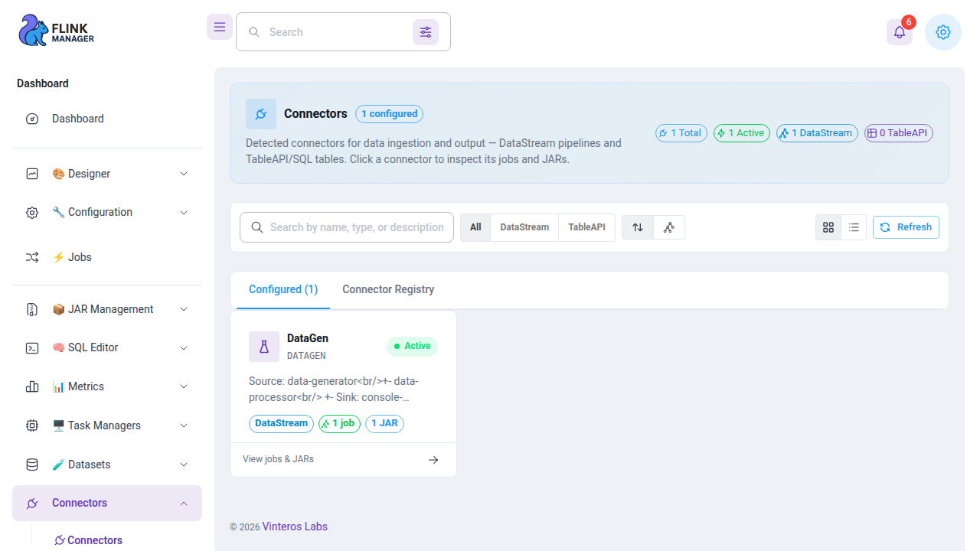The image size is (980, 551).
Task: Expand the SQL Editor section
Action: 107,347
